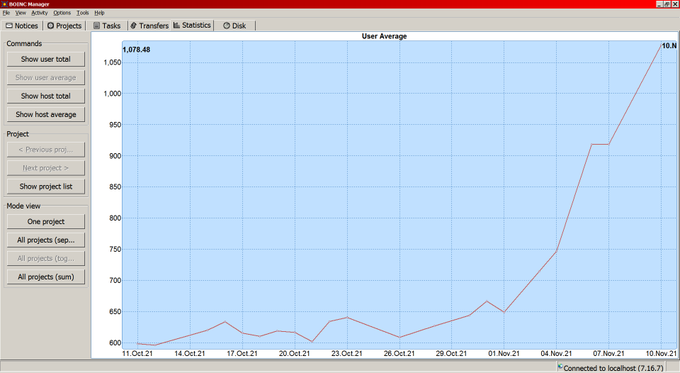Open the Options menu
This screenshot has width=680, height=373.
(62, 13)
